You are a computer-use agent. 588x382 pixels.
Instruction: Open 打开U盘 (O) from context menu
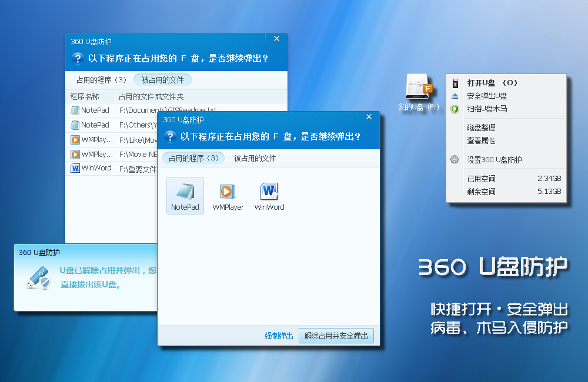[492, 83]
